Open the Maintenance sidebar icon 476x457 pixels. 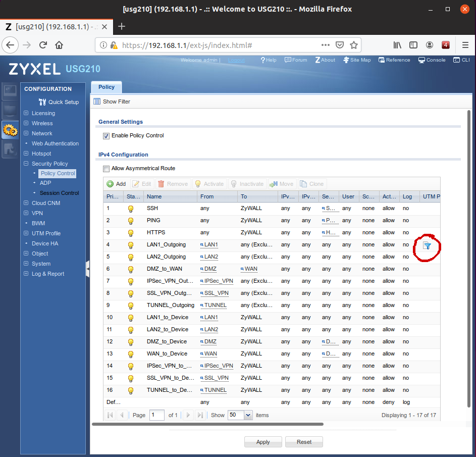[10, 149]
